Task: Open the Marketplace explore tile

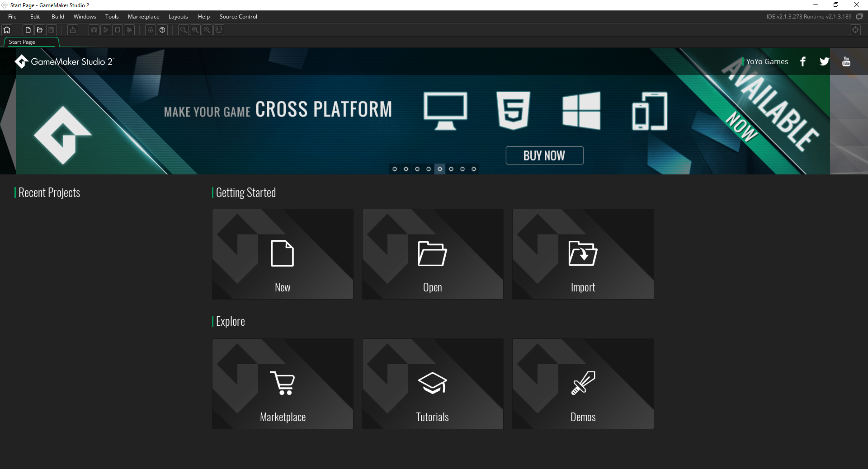Action: click(x=283, y=384)
